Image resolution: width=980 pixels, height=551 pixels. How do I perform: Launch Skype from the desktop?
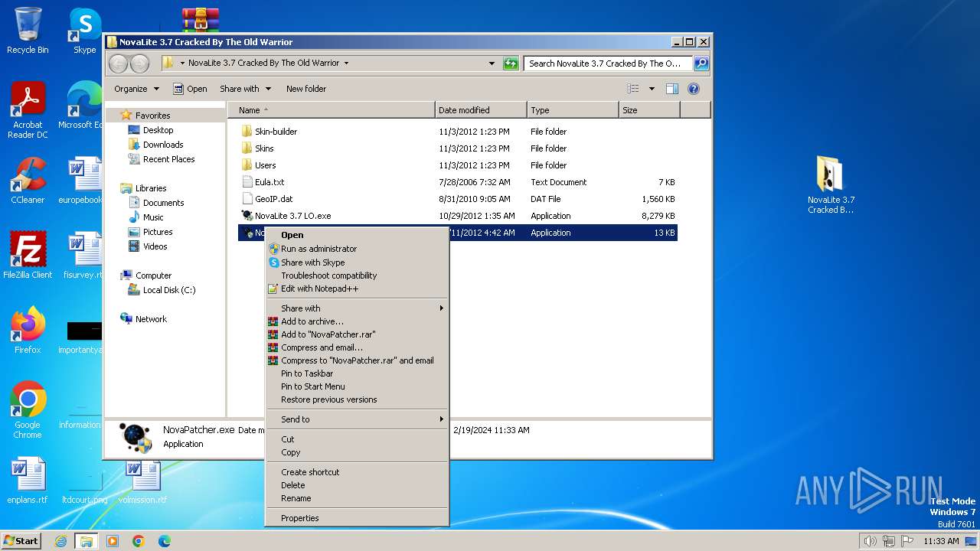pos(84,31)
